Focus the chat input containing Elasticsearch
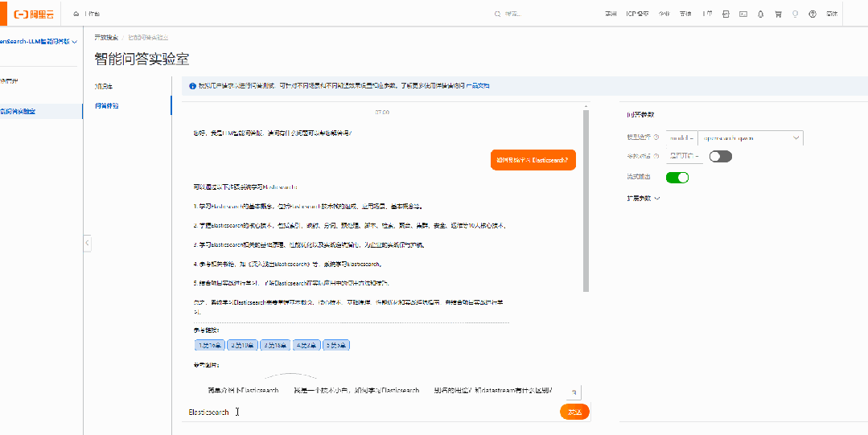The image size is (868, 435). point(371,412)
